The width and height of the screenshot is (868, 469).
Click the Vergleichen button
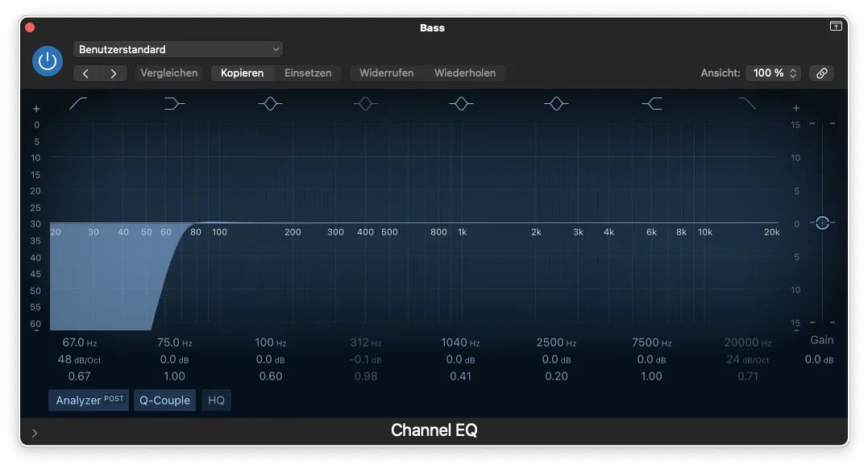point(169,73)
